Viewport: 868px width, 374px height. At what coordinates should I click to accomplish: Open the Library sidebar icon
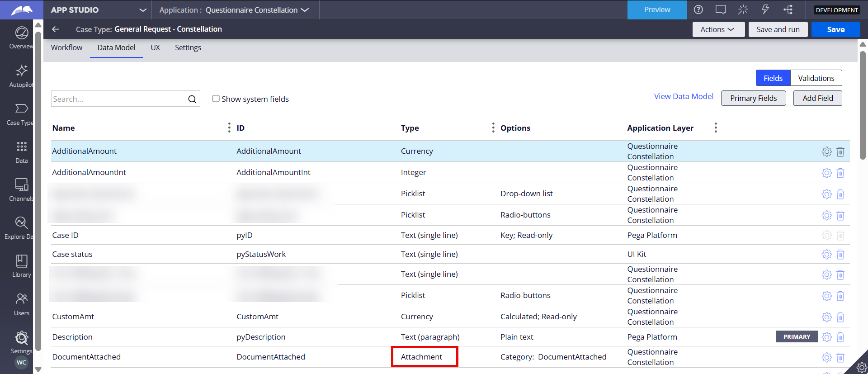point(21,261)
